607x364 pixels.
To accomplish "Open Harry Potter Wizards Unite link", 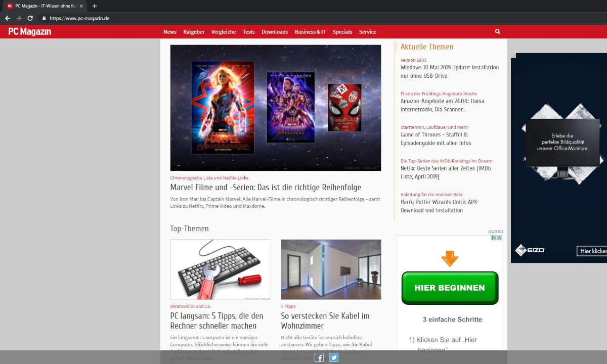I will point(440,206).
